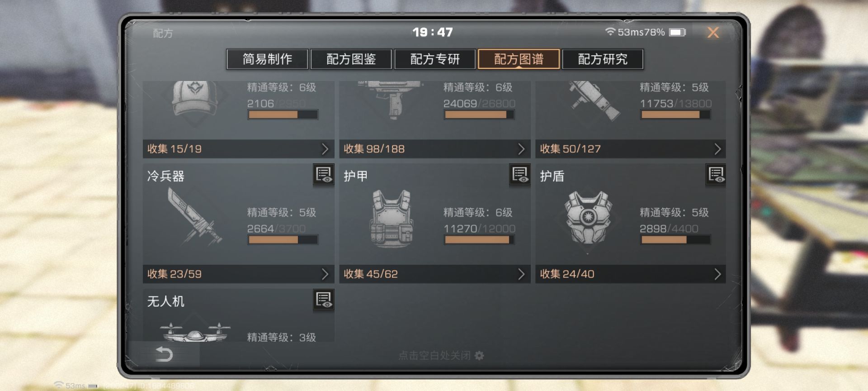This screenshot has width=868, height=391.
Task: Open the 冷兵器 recipe list view icon
Action: click(324, 175)
